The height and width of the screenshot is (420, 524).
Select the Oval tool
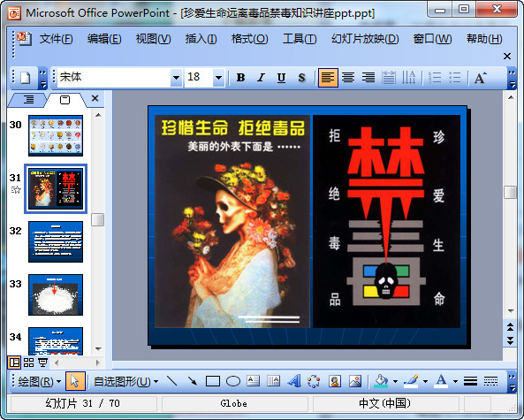pyautogui.click(x=233, y=381)
